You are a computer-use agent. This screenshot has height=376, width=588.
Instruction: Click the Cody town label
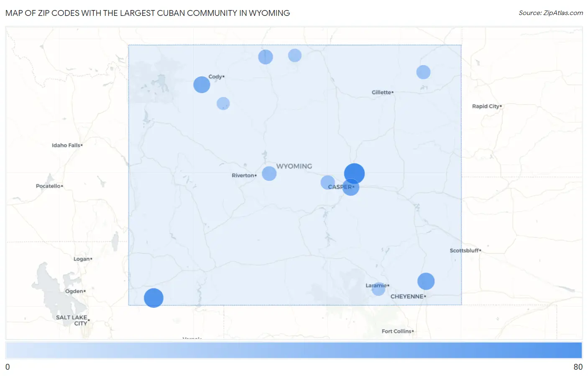[215, 77]
